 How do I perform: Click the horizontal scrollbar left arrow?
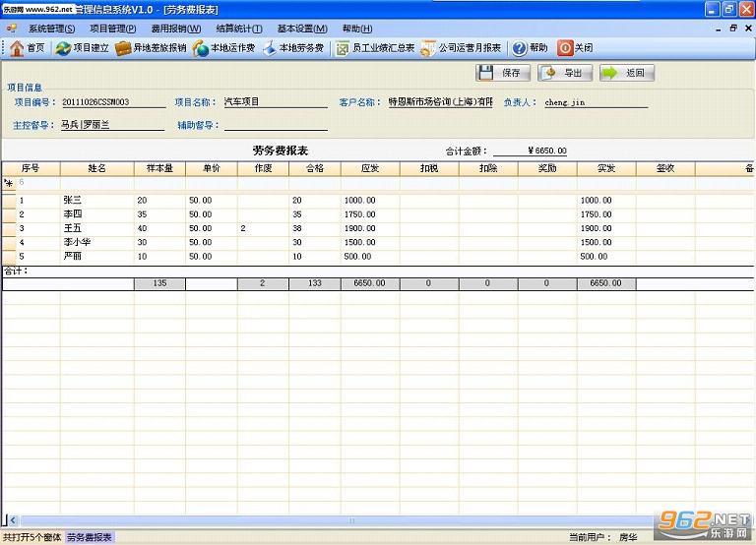click(x=13, y=520)
